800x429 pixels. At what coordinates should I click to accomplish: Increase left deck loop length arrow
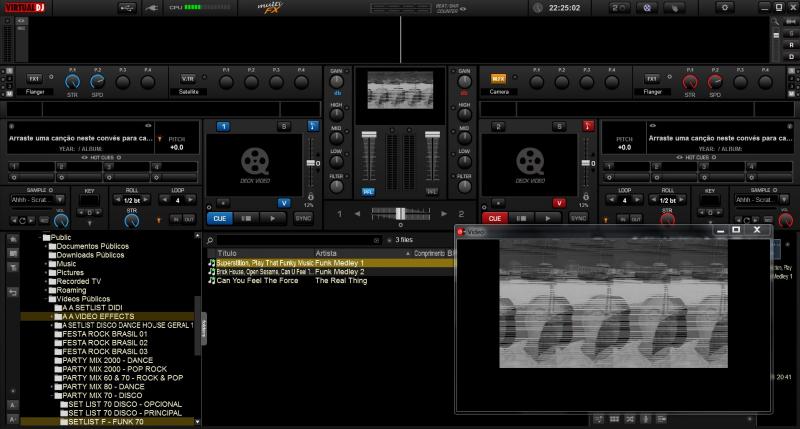pyautogui.click(x=190, y=200)
